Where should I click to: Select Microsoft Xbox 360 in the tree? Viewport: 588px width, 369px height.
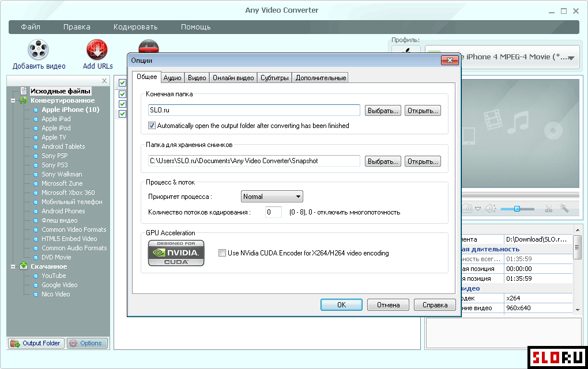(68, 193)
